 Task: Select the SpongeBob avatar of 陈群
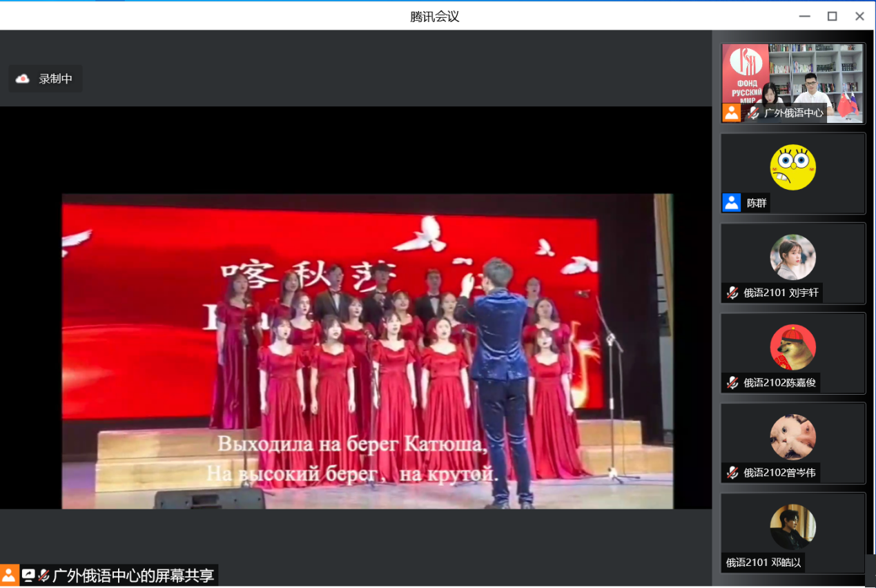792,167
